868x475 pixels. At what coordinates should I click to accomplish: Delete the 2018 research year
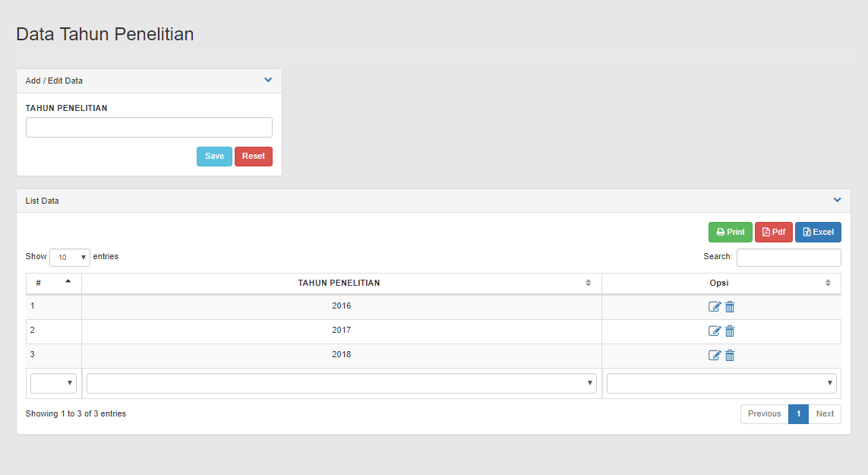point(730,356)
